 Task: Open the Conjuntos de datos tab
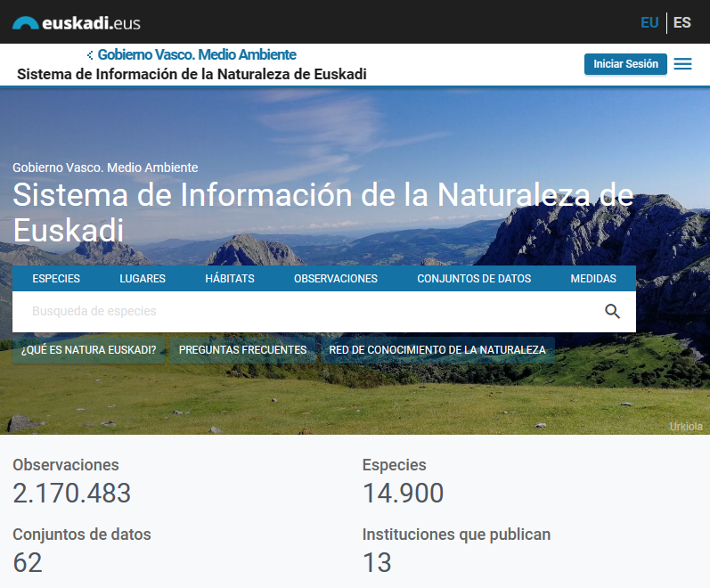(x=474, y=279)
